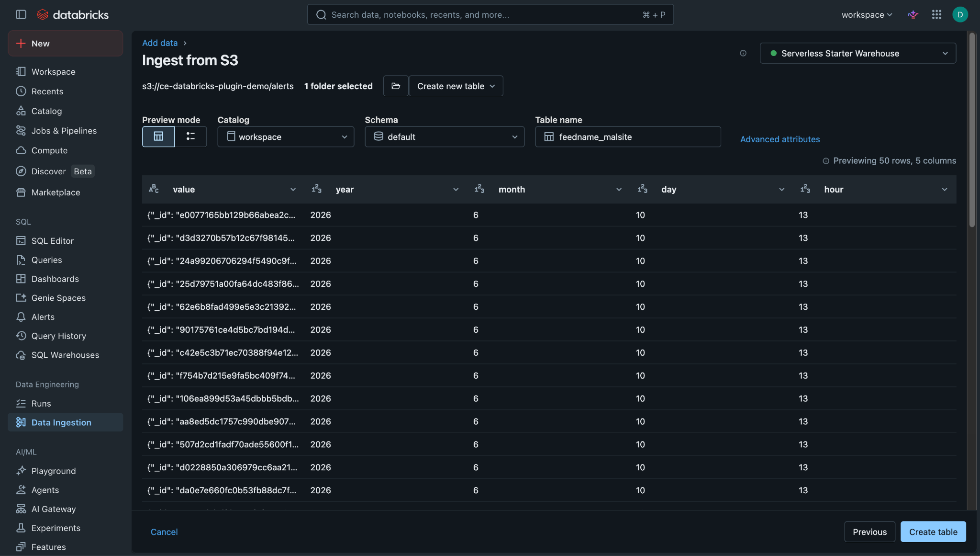Click the Jobs & Pipelines icon
Image resolution: width=980 pixels, height=556 pixels.
(21, 131)
